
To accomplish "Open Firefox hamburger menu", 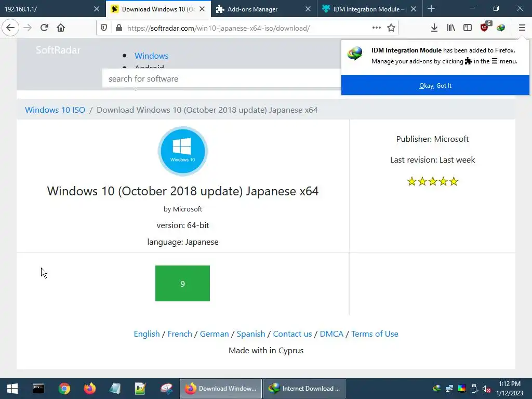I will tap(522, 28).
